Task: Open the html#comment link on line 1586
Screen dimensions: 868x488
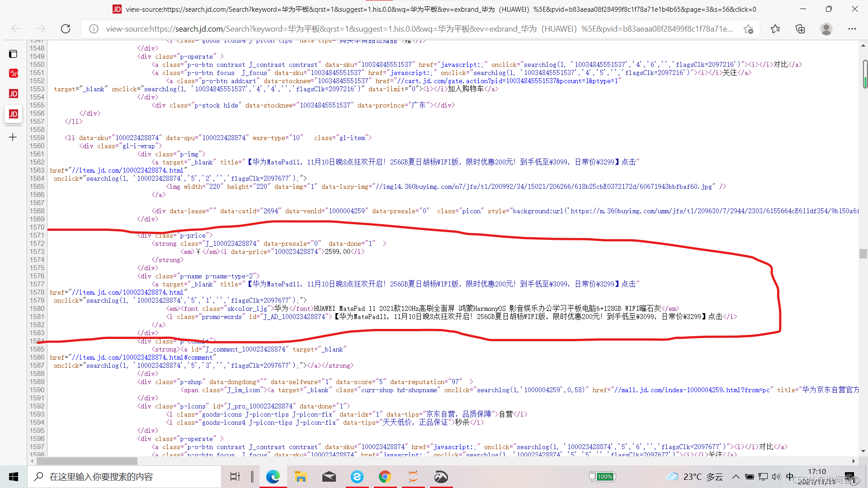Action: [x=142, y=357]
